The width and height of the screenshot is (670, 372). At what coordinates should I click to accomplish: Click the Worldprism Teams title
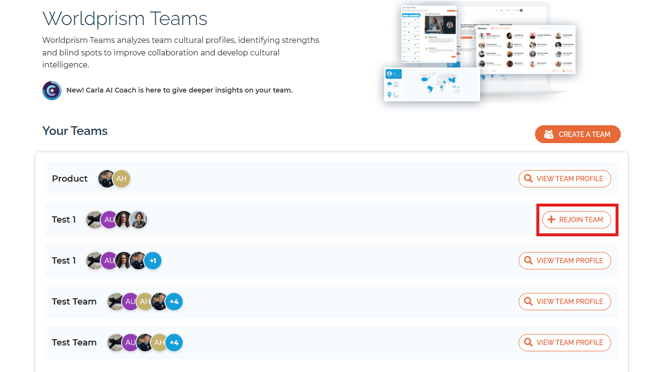coord(125,19)
